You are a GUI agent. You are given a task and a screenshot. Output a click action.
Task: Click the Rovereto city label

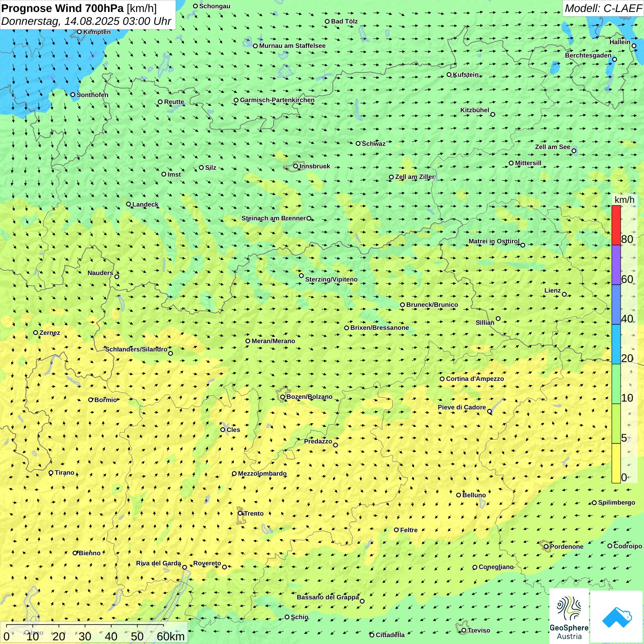pos(207,563)
